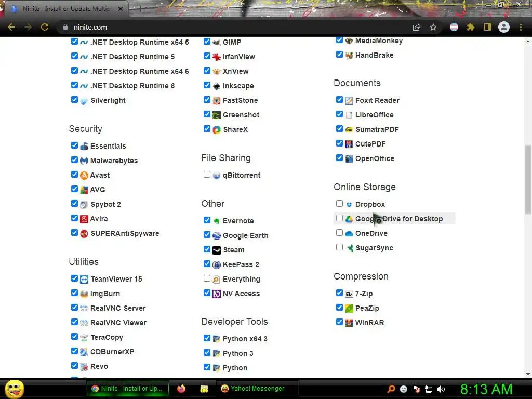532x399 pixels.
Task: Click the IrfanView red icon
Action: click(216, 57)
